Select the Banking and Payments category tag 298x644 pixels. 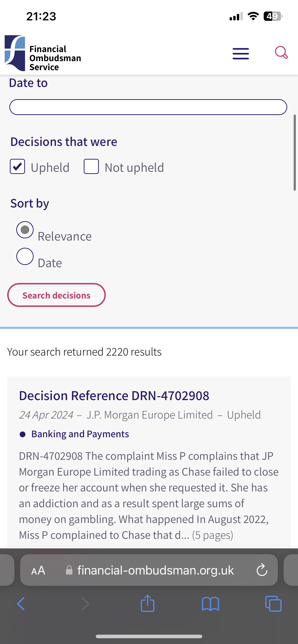click(x=80, y=434)
